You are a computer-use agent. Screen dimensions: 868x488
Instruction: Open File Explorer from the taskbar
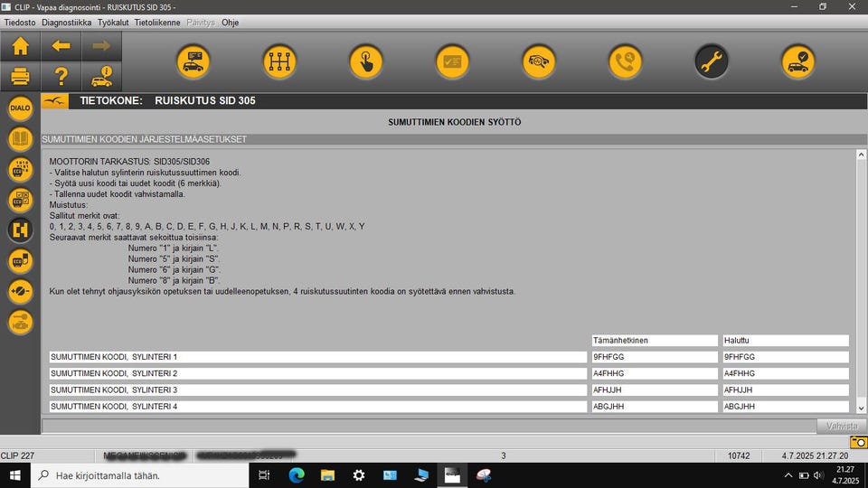[327, 475]
